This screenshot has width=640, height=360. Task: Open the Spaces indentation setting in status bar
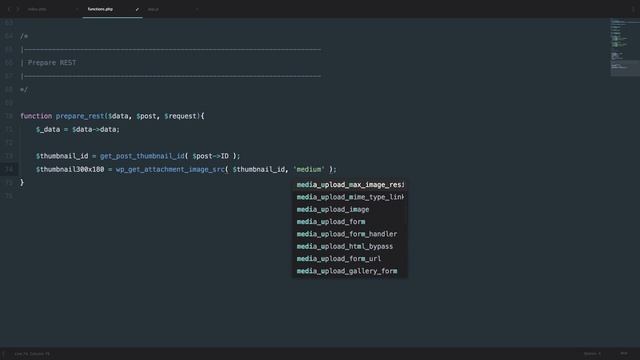[592, 353]
